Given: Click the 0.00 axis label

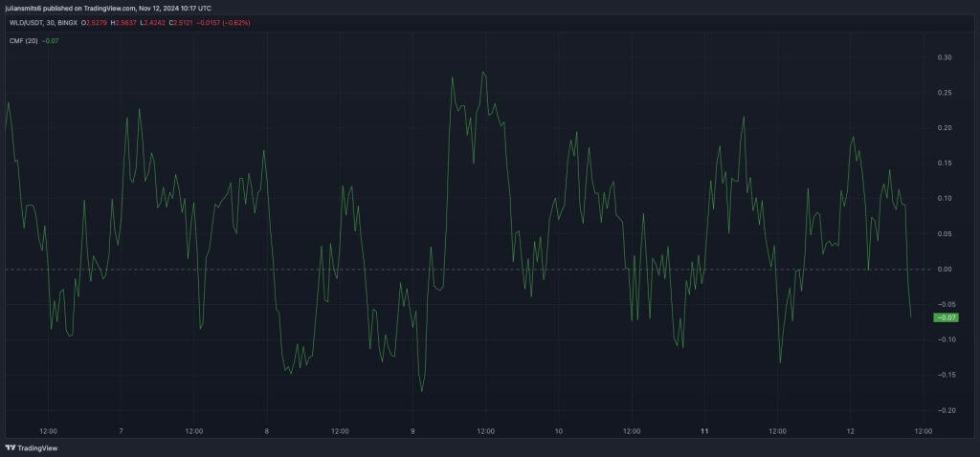Looking at the screenshot, I should [x=945, y=269].
